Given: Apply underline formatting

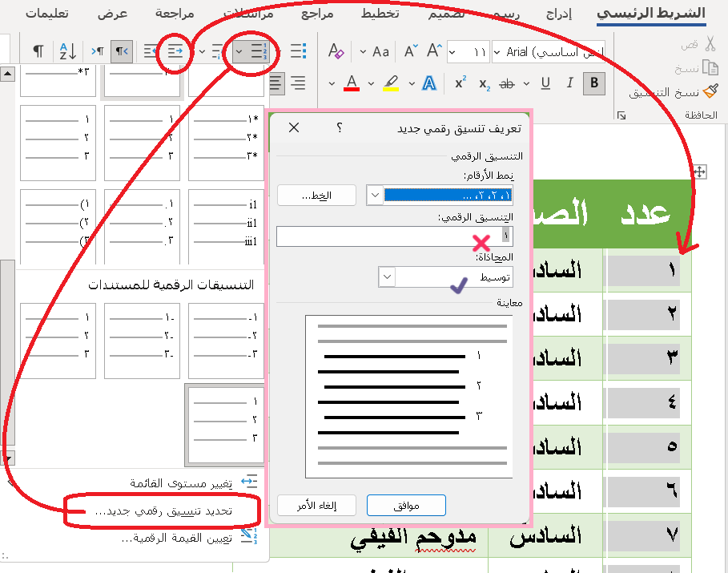Looking at the screenshot, I should pyautogui.click(x=545, y=83).
